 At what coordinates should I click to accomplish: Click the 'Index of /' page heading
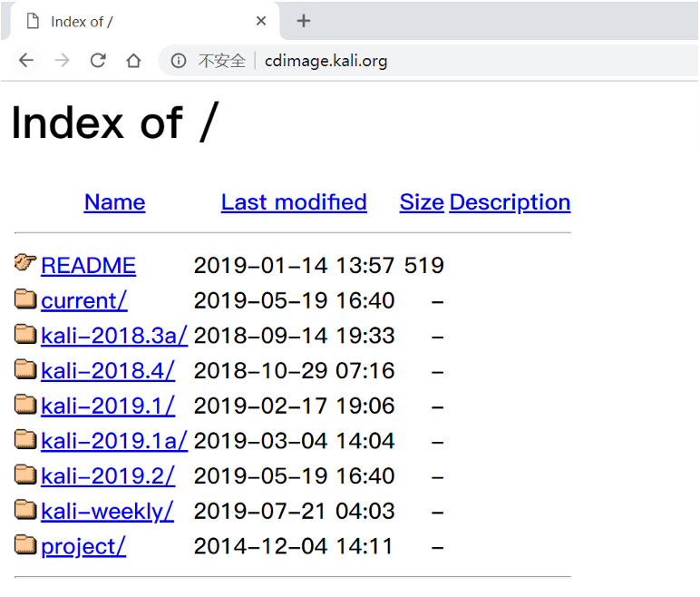115,122
